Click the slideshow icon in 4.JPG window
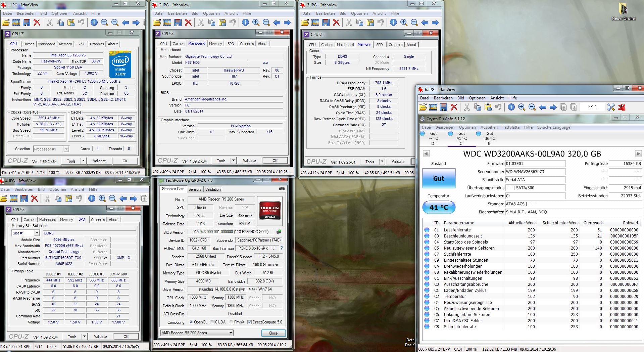644x352 pixels. pyautogui.click(x=14, y=199)
